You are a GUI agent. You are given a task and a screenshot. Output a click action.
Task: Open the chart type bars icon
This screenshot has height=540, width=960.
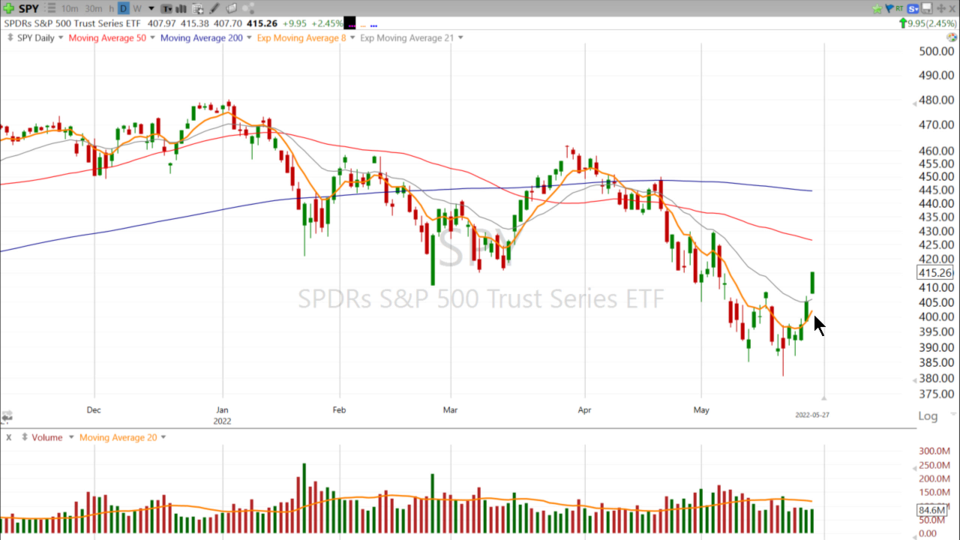pos(181,9)
